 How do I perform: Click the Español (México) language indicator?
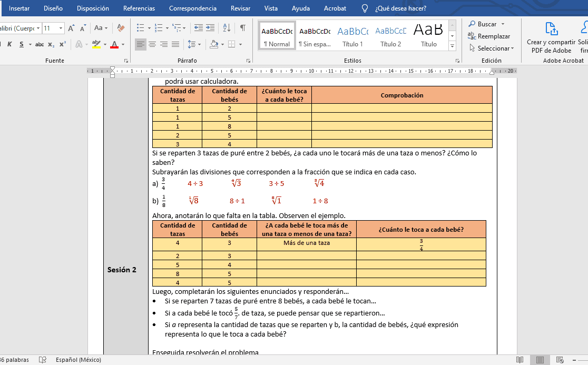click(79, 360)
